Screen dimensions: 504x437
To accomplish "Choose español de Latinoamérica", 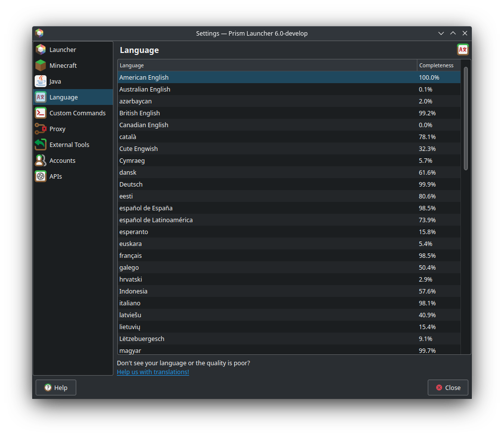I will [x=289, y=220].
